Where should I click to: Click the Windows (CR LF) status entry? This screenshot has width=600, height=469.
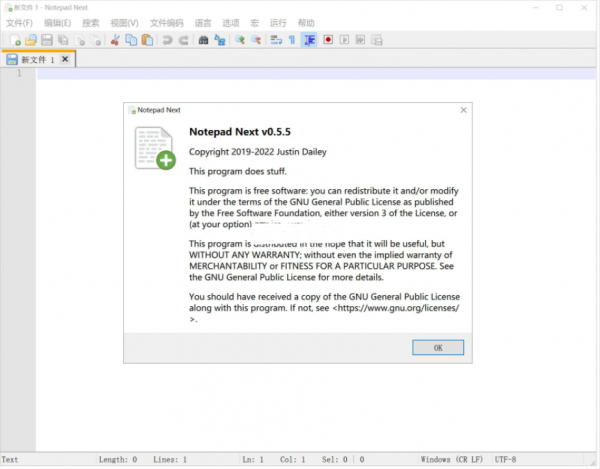tap(452, 459)
